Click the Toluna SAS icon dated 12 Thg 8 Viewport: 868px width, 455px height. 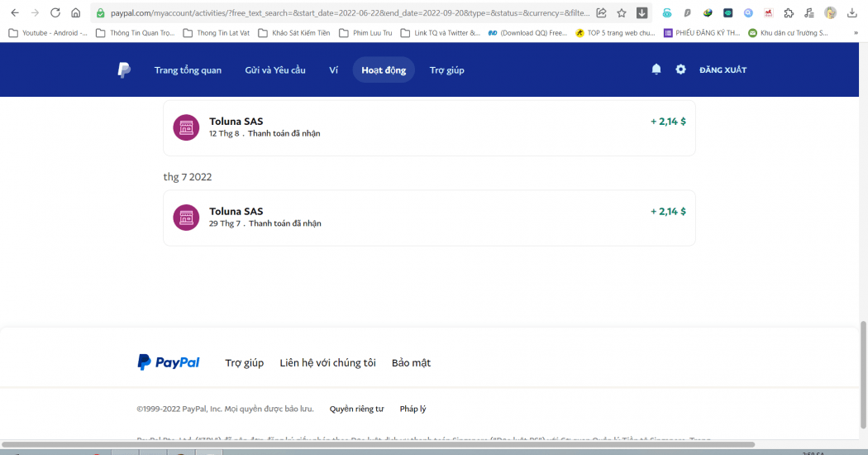[x=186, y=127]
